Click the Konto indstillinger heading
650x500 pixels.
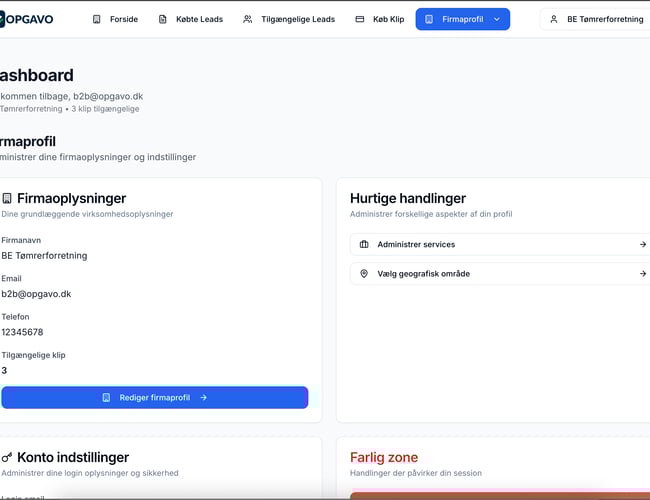[x=73, y=457]
